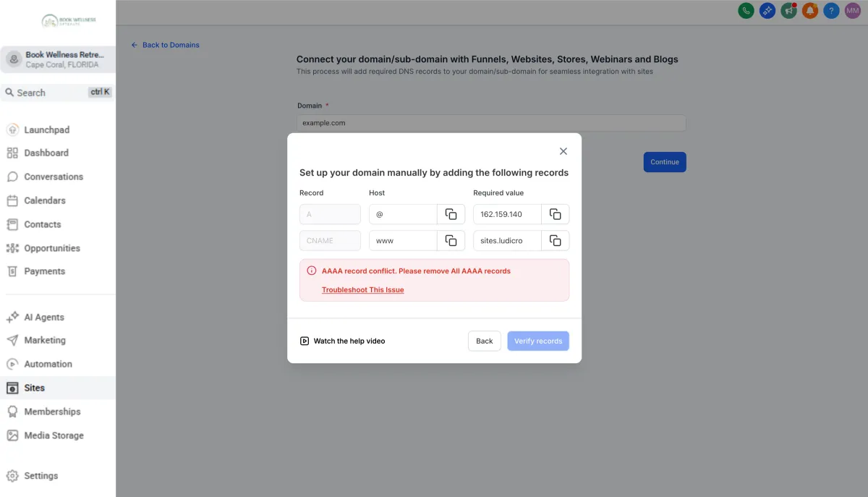Click Troubleshoot This Issue link
Image resolution: width=868 pixels, height=497 pixels.
pos(362,290)
